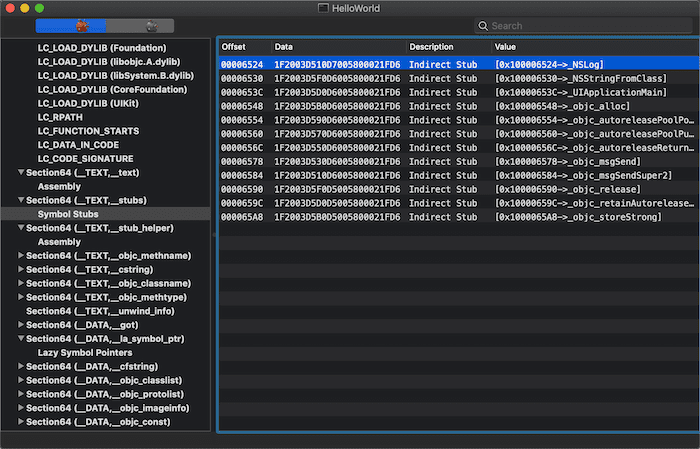The width and height of the screenshot is (700, 449).
Task: Select the _NSStringFromClass stub row
Action: pyautogui.click(x=459, y=78)
